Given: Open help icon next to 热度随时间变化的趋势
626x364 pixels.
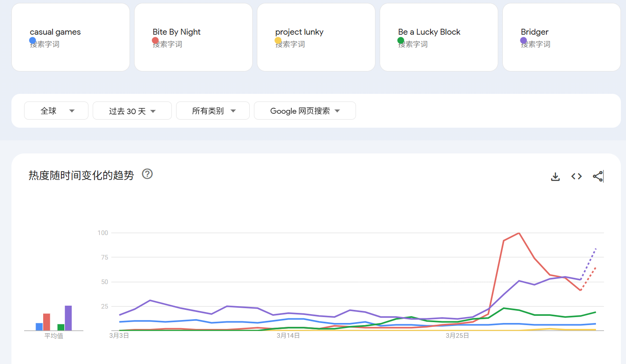Looking at the screenshot, I should 147,174.
